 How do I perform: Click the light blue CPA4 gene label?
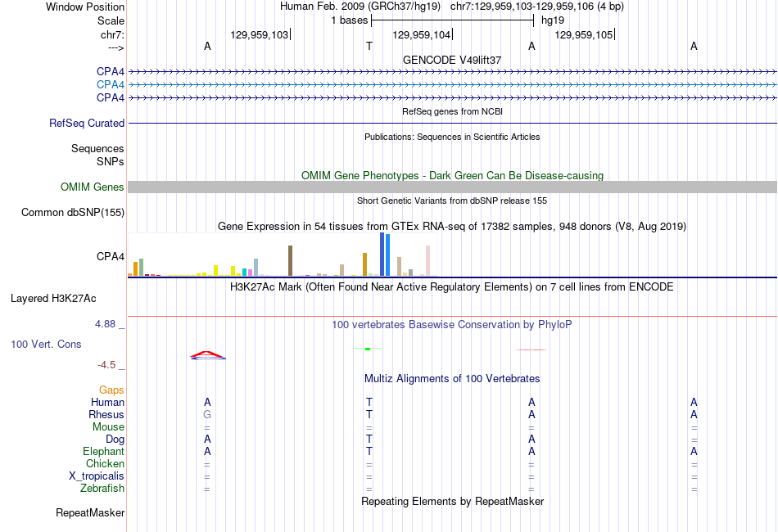(x=111, y=85)
